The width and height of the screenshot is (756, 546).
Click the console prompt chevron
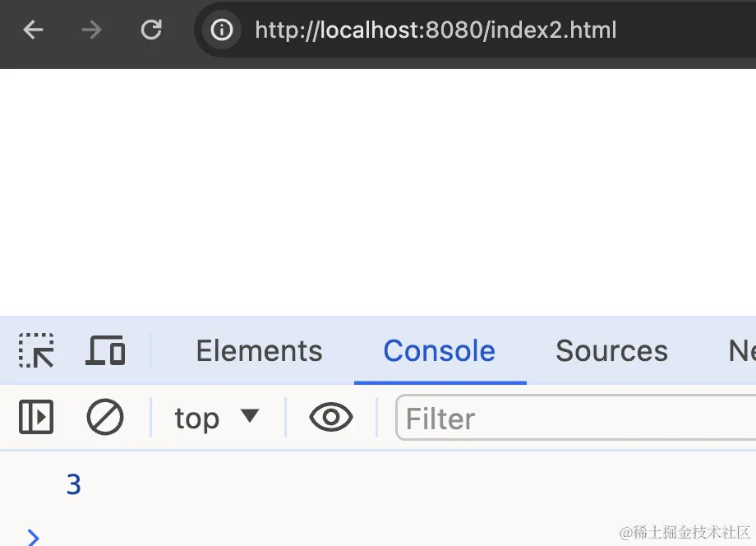point(33,537)
